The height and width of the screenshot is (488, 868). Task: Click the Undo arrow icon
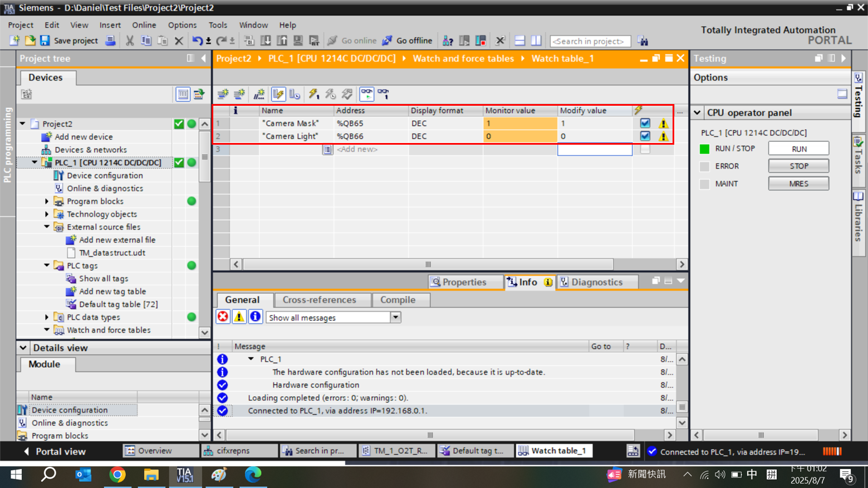[x=198, y=41]
